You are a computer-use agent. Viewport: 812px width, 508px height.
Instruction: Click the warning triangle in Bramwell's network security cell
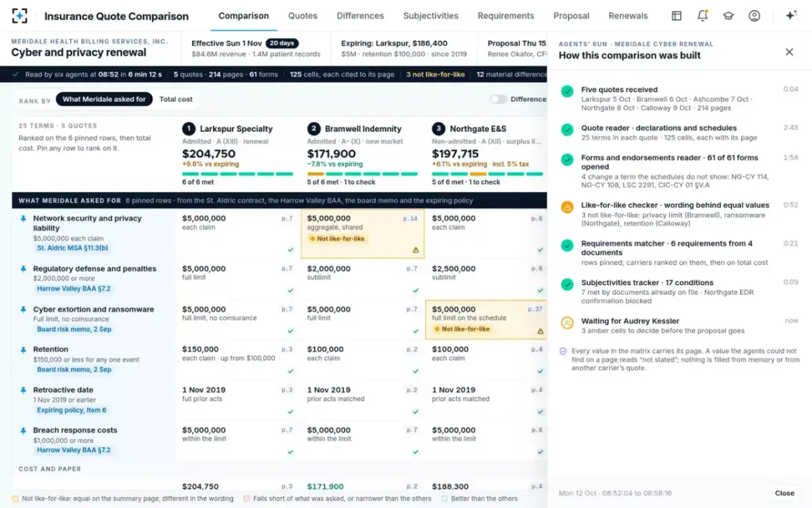pyautogui.click(x=415, y=250)
